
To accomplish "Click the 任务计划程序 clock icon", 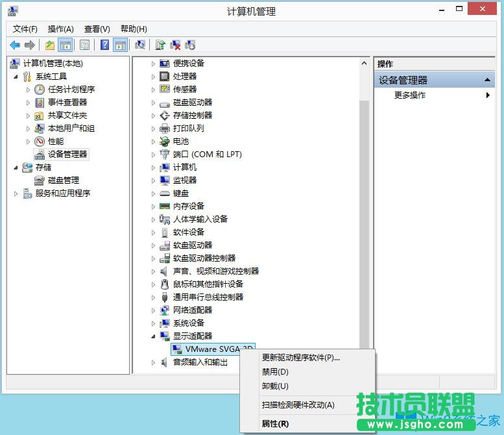I will 39,90.
